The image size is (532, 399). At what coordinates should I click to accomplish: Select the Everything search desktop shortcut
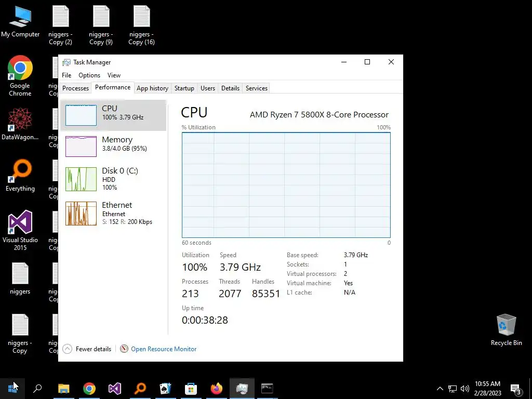(20, 176)
